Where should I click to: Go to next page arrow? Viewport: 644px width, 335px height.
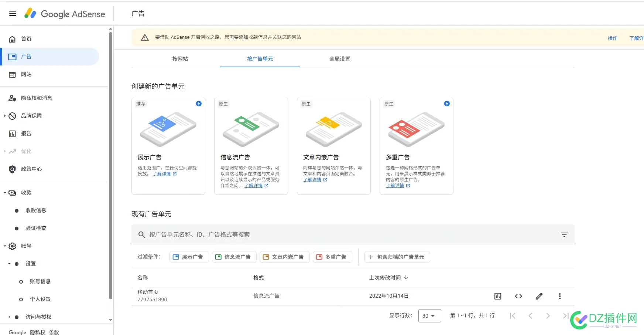point(548,315)
